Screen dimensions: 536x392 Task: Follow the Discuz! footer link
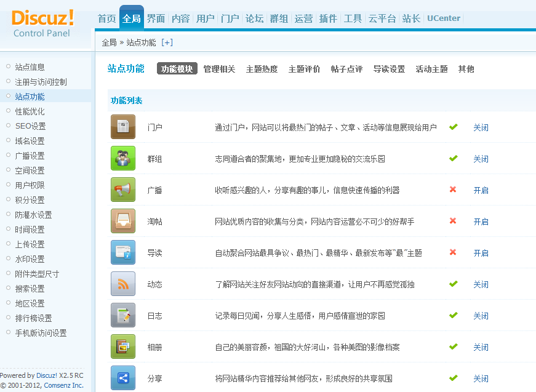(x=47, y=375)
